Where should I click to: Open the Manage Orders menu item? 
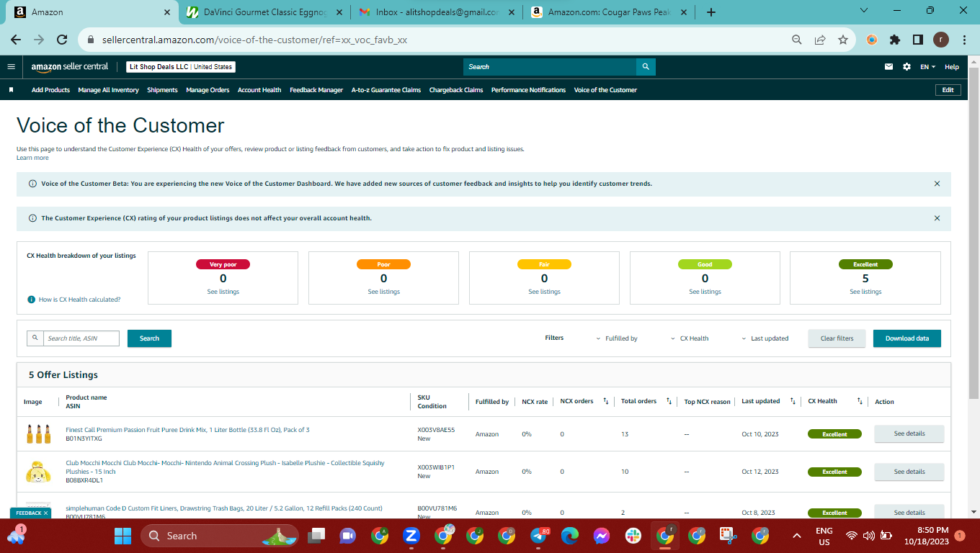[208, 90]
